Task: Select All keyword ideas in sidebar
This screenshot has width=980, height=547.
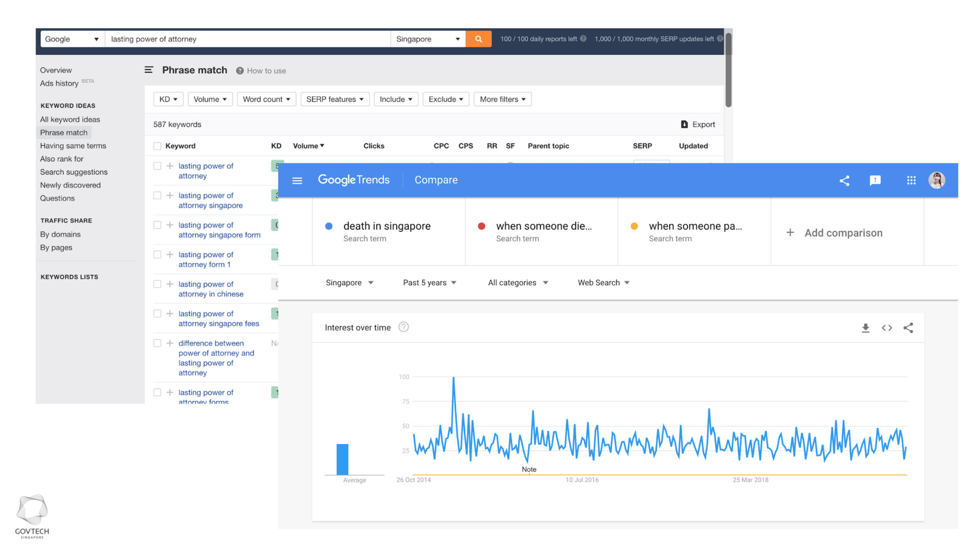Action: tap(70, 119)
